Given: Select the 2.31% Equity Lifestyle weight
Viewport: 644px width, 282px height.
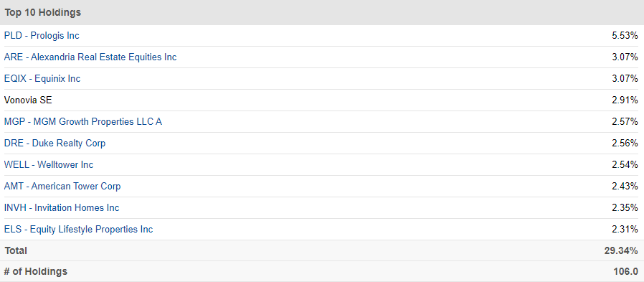Looking at the screenshot, I should point(625,229).
